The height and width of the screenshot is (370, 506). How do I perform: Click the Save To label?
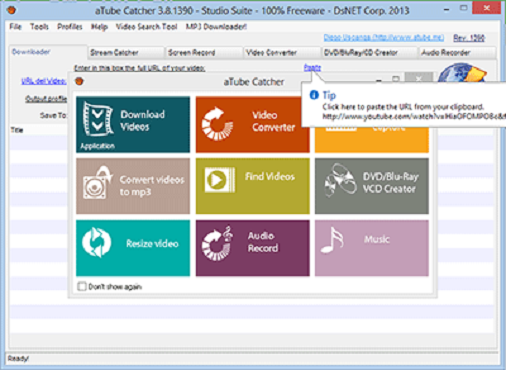tap(53, 115)
